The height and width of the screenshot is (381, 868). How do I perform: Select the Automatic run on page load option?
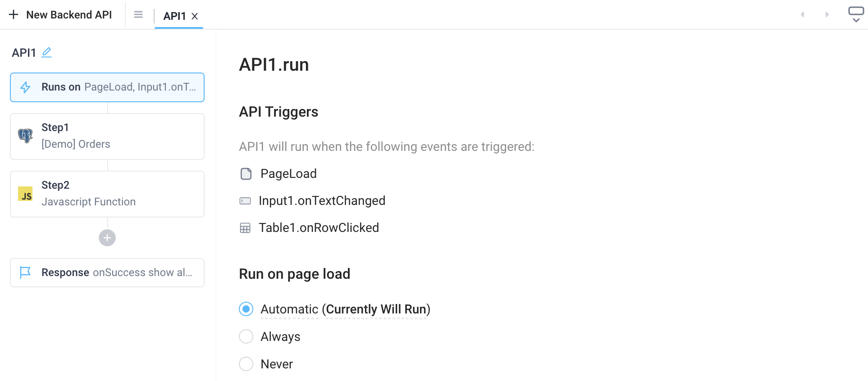(246, 309)
